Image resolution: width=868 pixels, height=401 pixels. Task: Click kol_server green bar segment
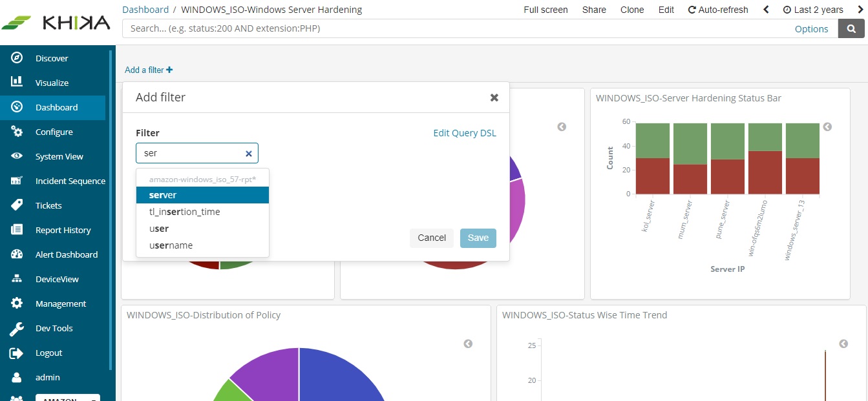point(653,140)
